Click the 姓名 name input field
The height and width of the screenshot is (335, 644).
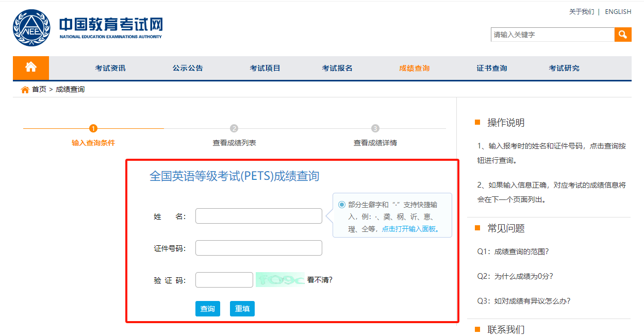click(x=258, y=215)
